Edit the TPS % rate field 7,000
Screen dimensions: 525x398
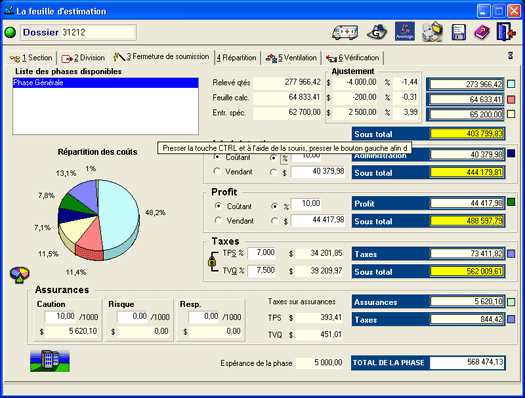pyautogui.click(x=261, y=253)
